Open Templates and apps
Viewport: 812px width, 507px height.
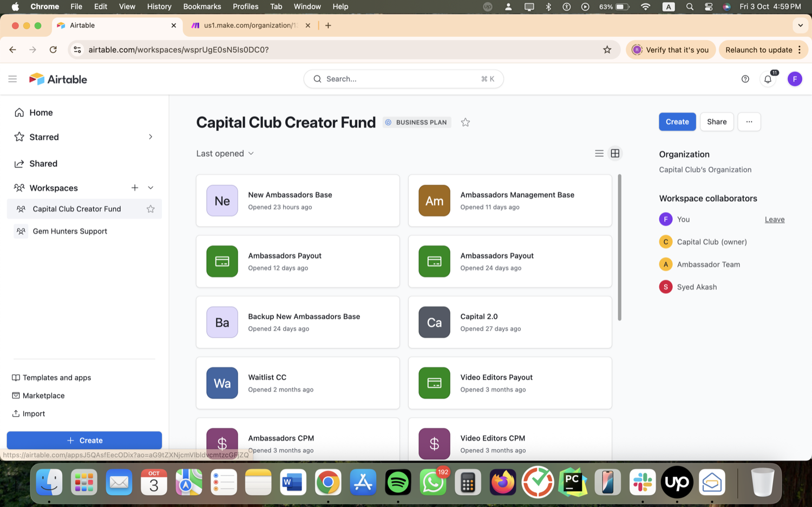click(x=51, y=378)
